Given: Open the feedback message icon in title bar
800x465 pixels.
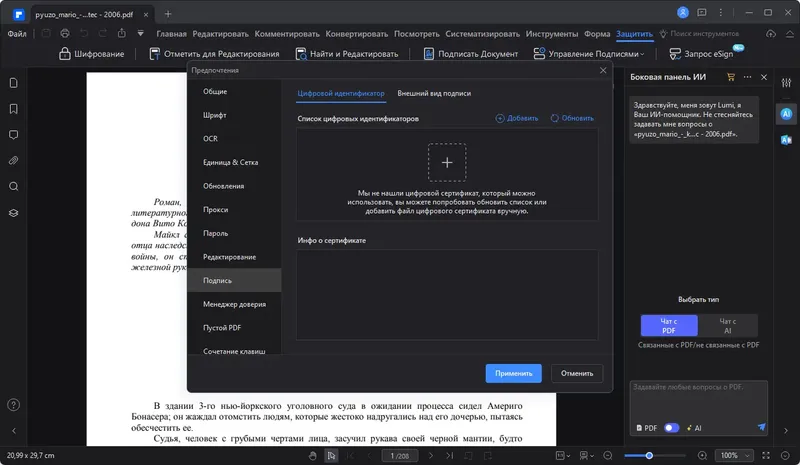Looking at the screenshot, I should [702, 12].
